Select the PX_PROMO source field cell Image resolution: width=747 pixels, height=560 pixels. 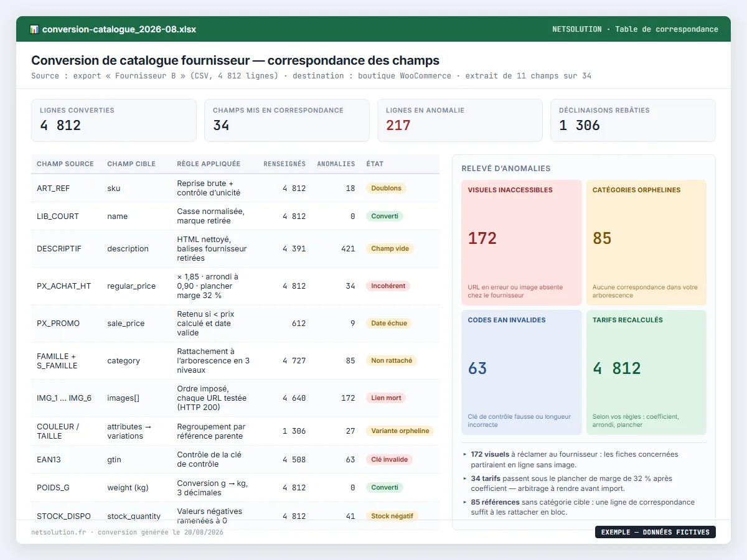click(59, 323)
